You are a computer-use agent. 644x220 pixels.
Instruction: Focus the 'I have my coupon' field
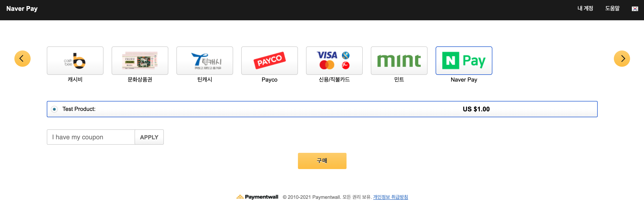tap(91, 137)
